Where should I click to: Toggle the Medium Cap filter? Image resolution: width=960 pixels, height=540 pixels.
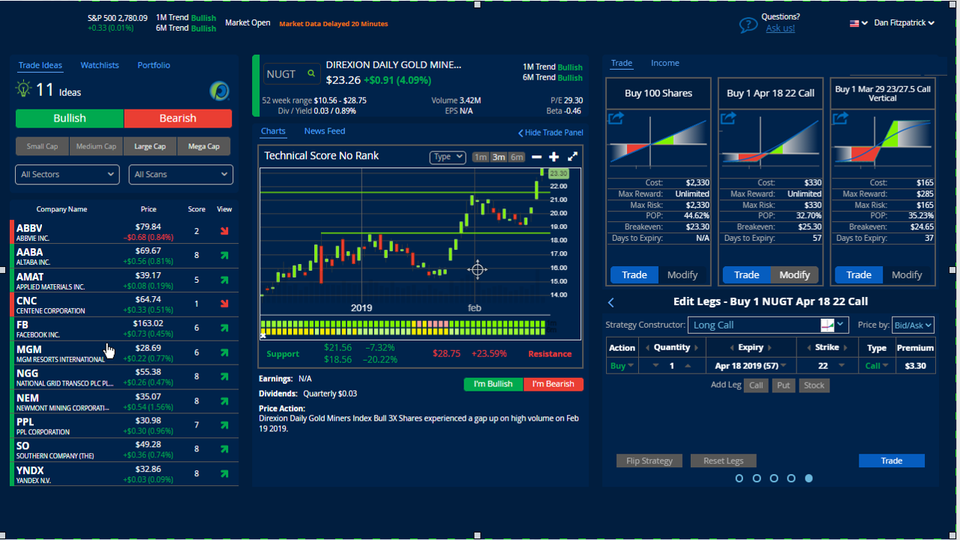point(96,146)
